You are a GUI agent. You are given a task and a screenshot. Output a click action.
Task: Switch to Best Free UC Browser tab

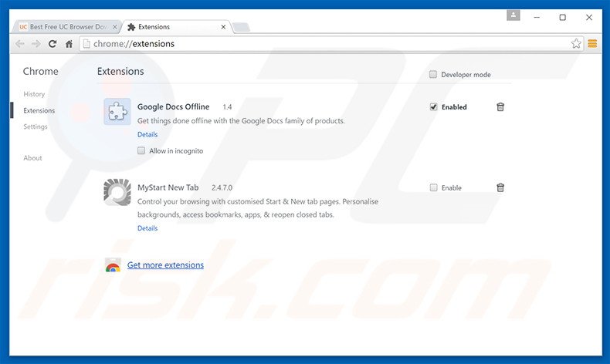pos(68,27)
